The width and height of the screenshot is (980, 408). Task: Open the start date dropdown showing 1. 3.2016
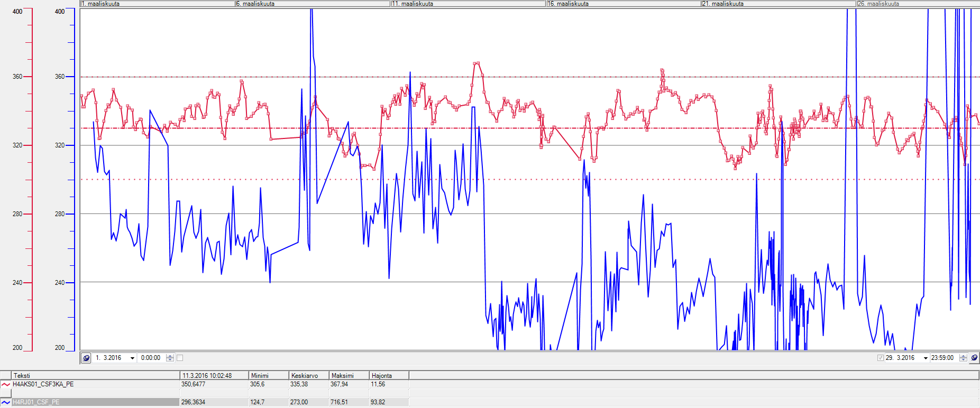coord(132,358)
